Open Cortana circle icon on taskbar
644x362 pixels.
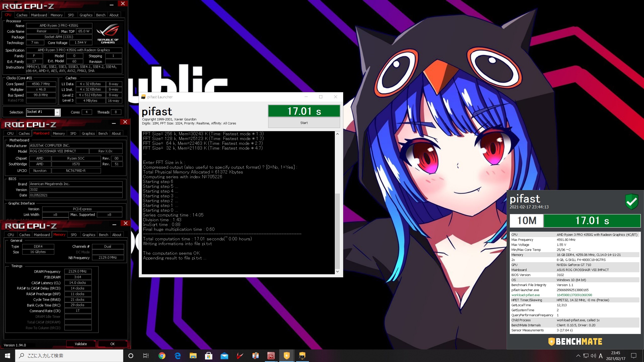pos(131,356)
